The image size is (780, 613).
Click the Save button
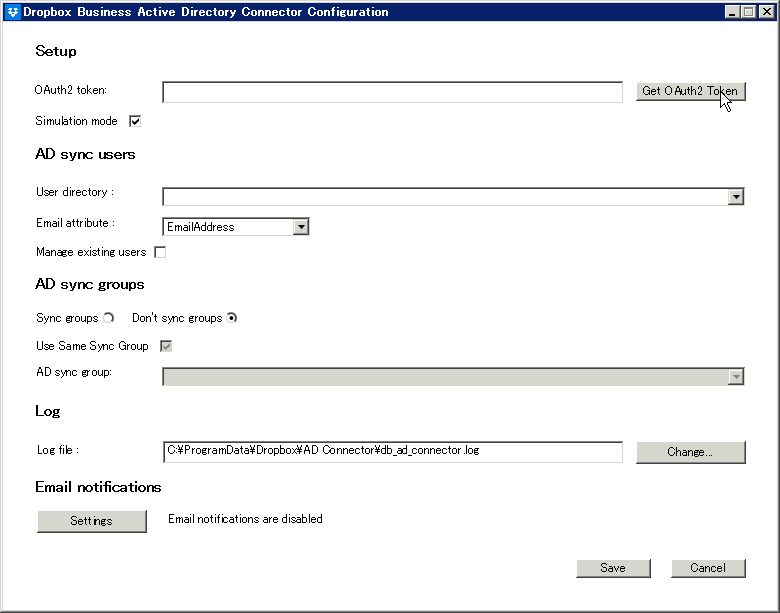(613, 568)
